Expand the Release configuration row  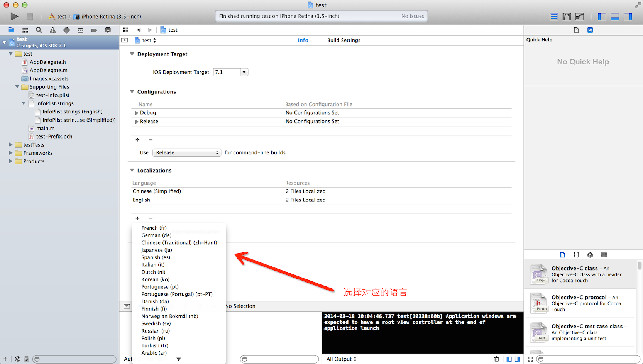click(137, 122)
